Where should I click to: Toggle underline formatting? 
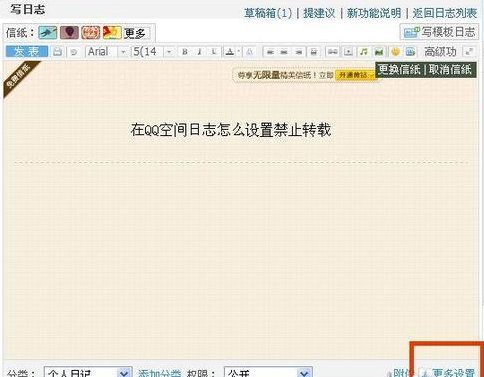[x=214, y=52]
